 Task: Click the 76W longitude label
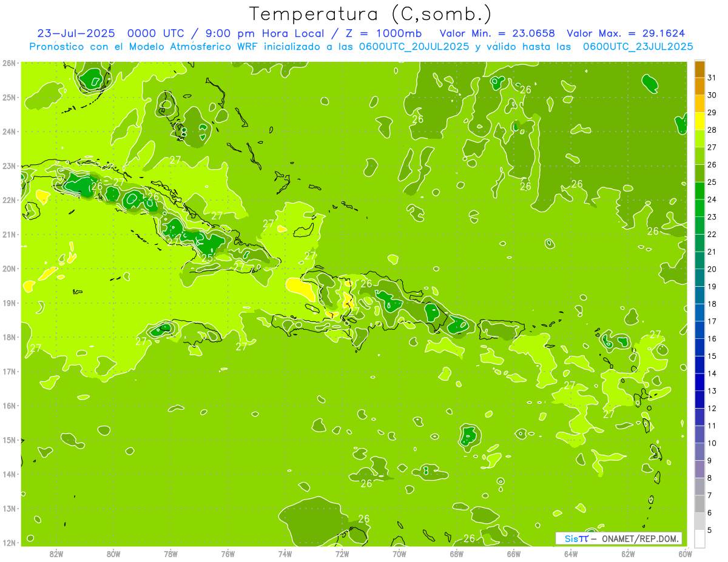point(227,554)
